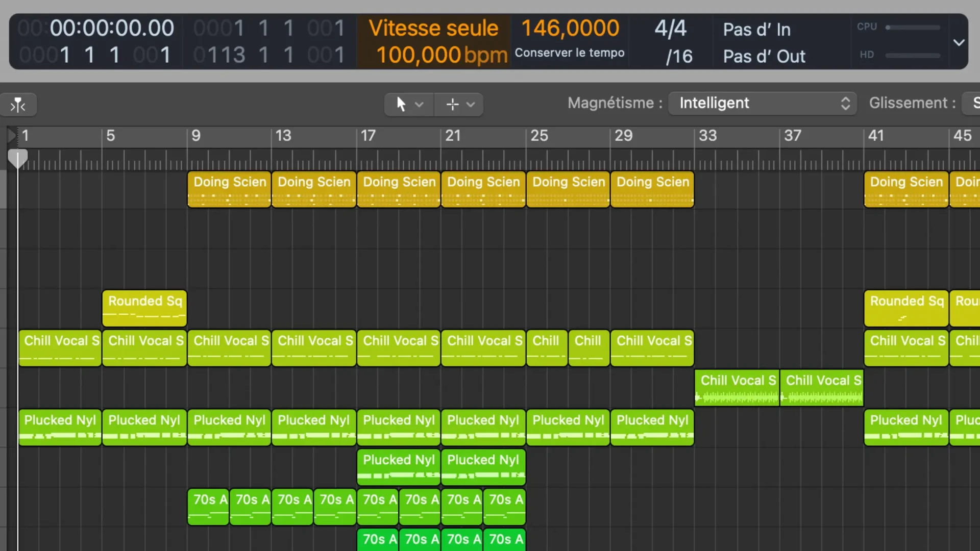Click the Pas d'Out punch-out field
Screen dimensions: 980x551
tap(764, 56)
